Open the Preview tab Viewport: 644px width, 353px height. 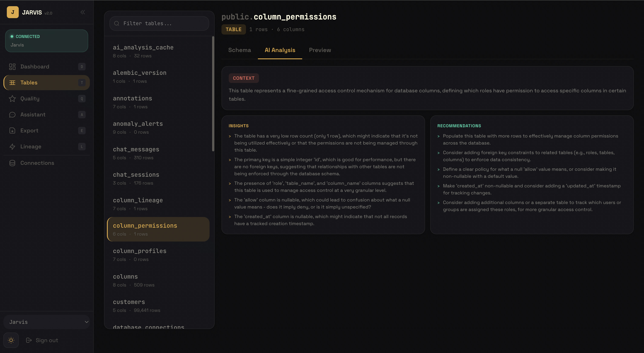[320, 50]
